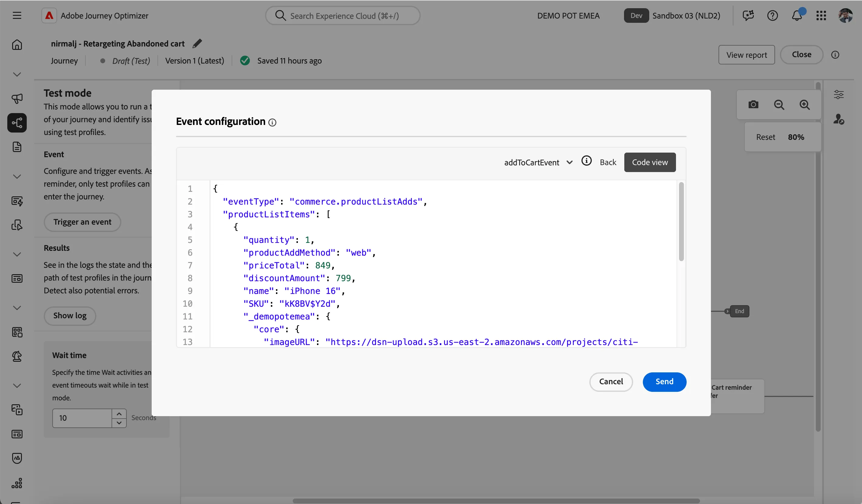
Task: Click the profile test icon on right rail
Action: pos(839,119)
